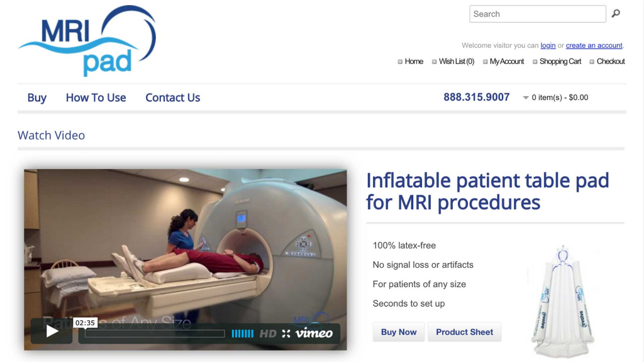Open the Wish List (0) link
This screenshot has width=644, height=362.
pos(457,62)
